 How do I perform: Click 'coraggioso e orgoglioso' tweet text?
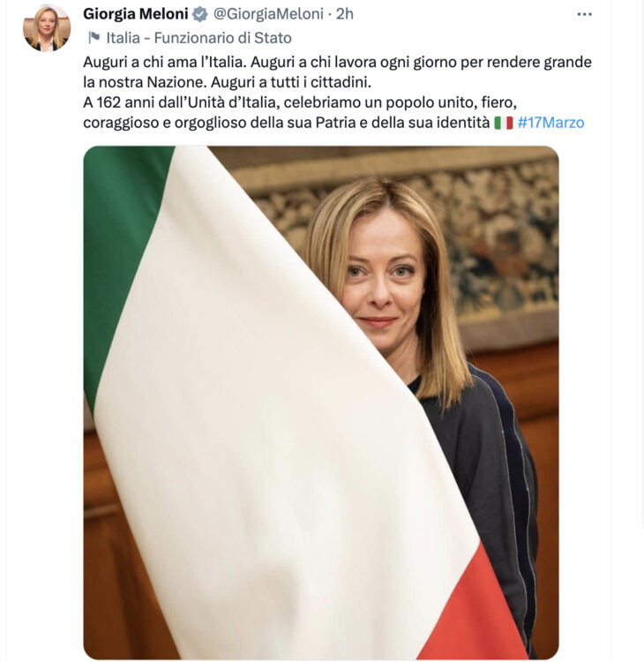pos(165,123)
